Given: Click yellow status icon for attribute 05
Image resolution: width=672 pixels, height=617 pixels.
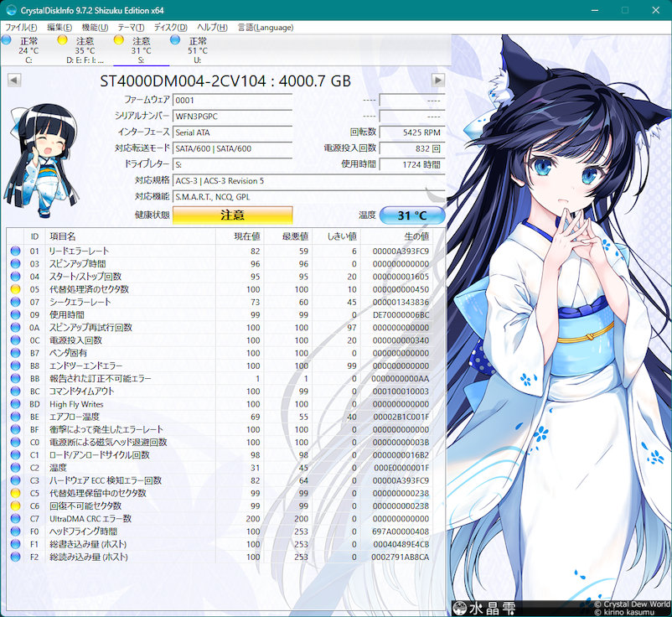Looking at the screenshot, I should pyautogui.click(x=14, y=289).
